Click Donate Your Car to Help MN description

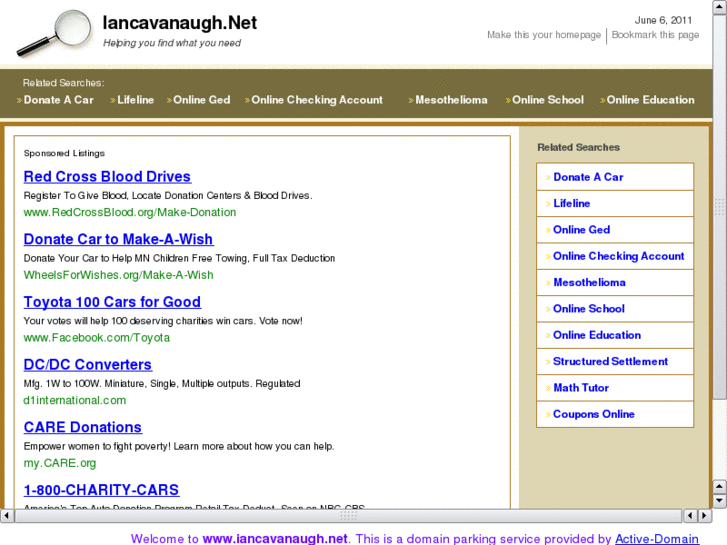pos(179,258)
